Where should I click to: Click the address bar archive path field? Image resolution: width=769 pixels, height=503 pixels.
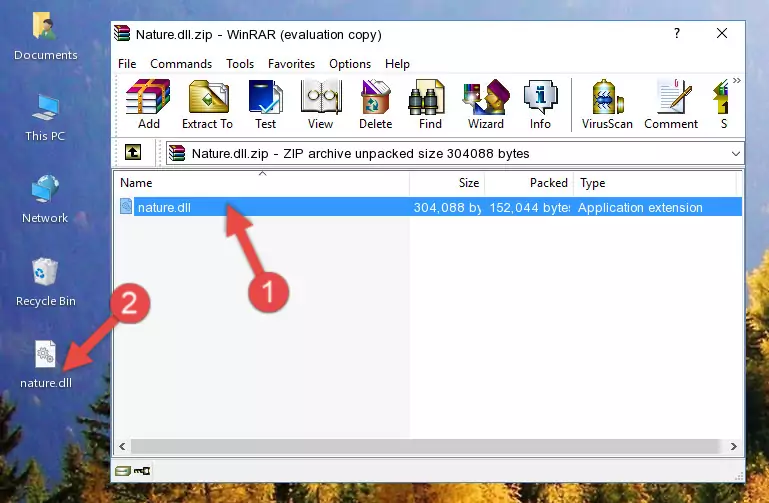(455, 153)
